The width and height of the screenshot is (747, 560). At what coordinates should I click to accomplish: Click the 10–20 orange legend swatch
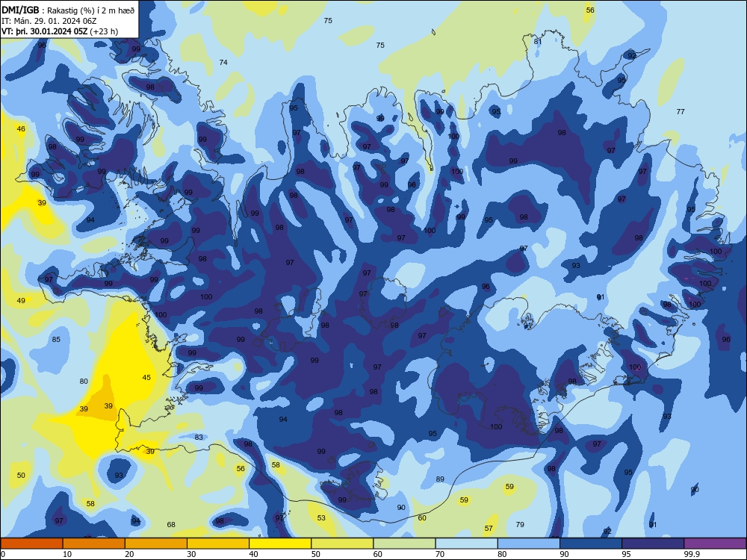point(94,544)
